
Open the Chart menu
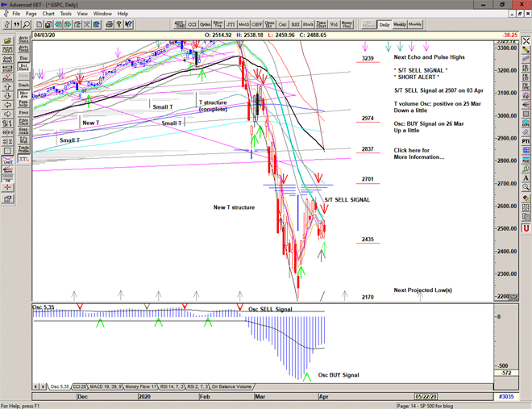point(48,14)
